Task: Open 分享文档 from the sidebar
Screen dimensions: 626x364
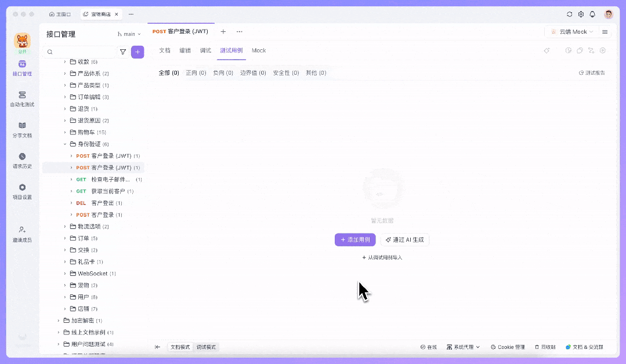Action: click(22, 130)
